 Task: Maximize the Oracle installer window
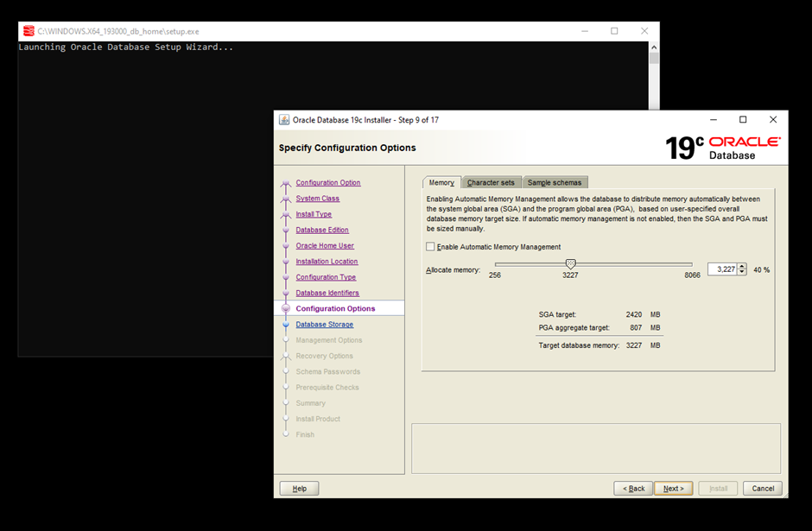[x=743, y=120]
